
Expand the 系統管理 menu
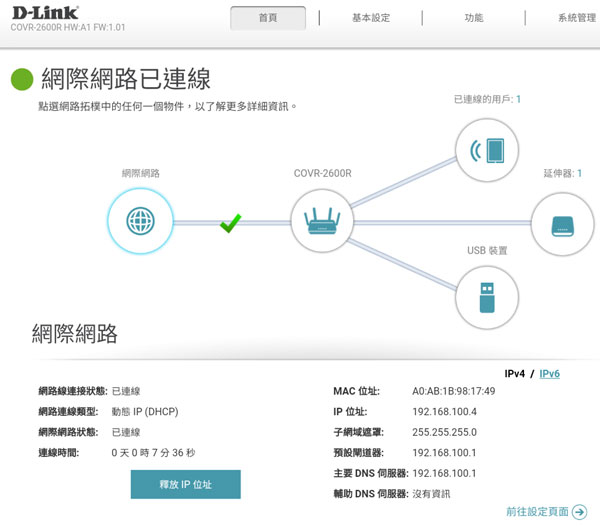coord(576,18)
